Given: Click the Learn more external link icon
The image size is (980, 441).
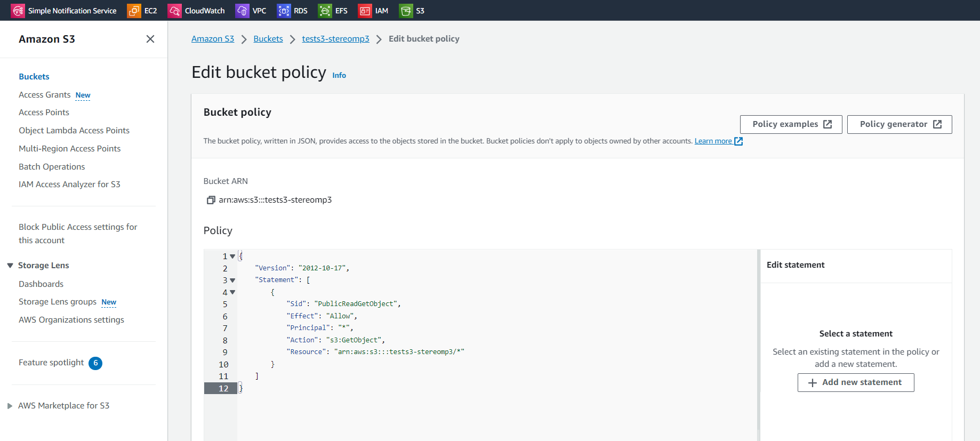Looking at the screenshot, I should [x=738, y=141].
